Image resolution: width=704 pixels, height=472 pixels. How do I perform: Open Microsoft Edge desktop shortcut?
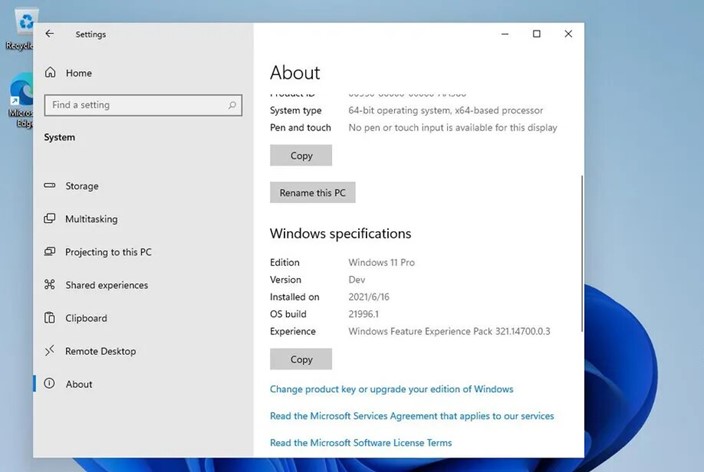click(x=21, y=101)
